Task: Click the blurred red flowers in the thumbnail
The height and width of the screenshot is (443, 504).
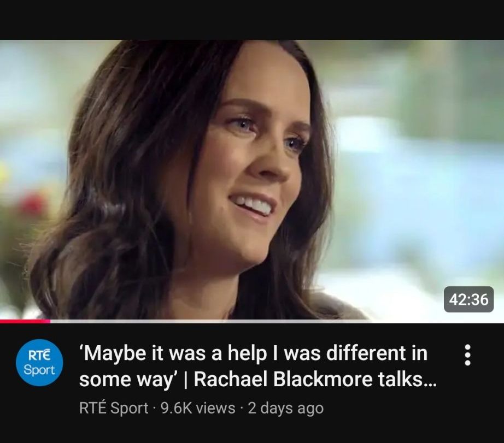Action: tap(32, 204)
